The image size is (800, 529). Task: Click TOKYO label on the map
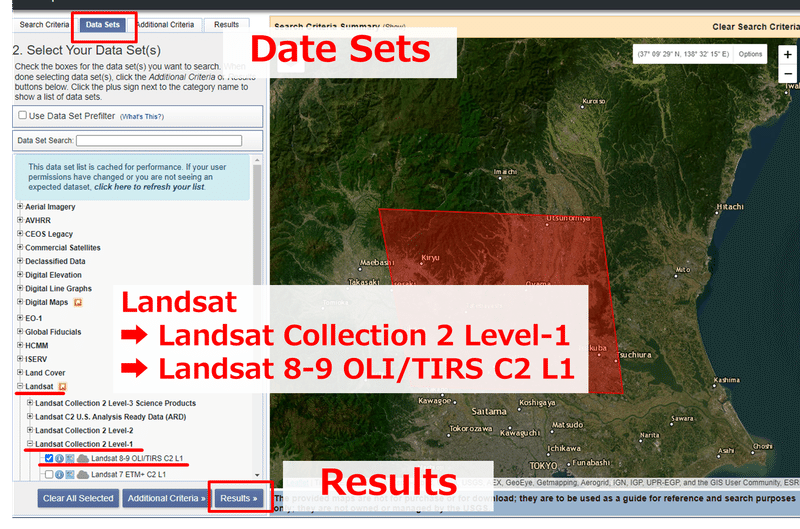[x=543, y=466]
